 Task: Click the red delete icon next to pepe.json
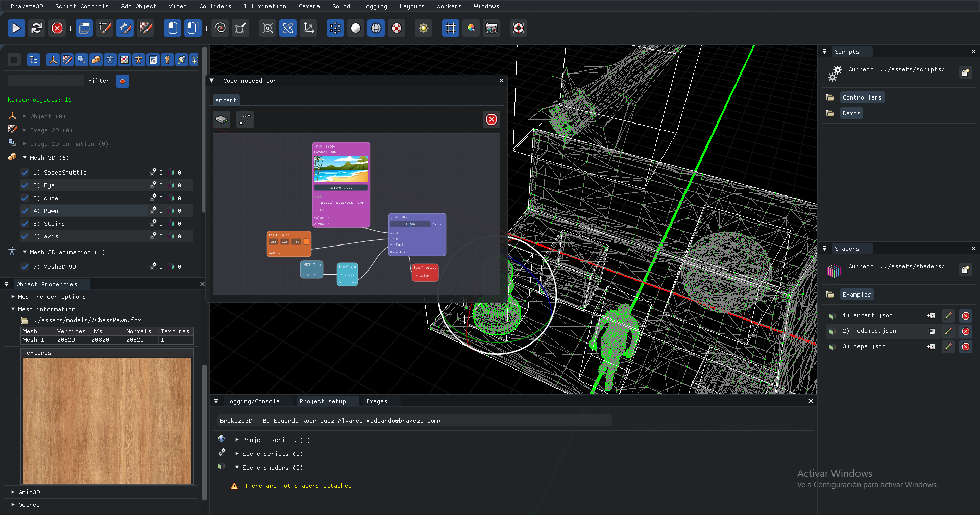[966, 347]
